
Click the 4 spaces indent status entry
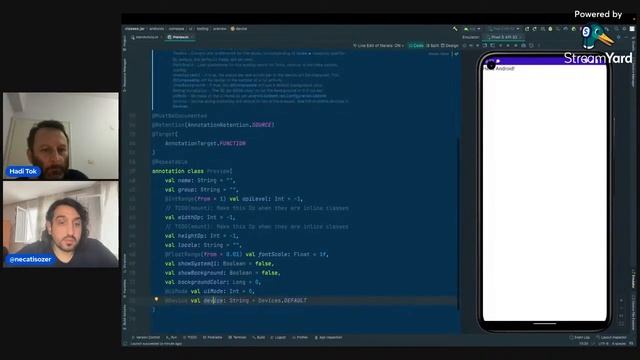(619, 344)
